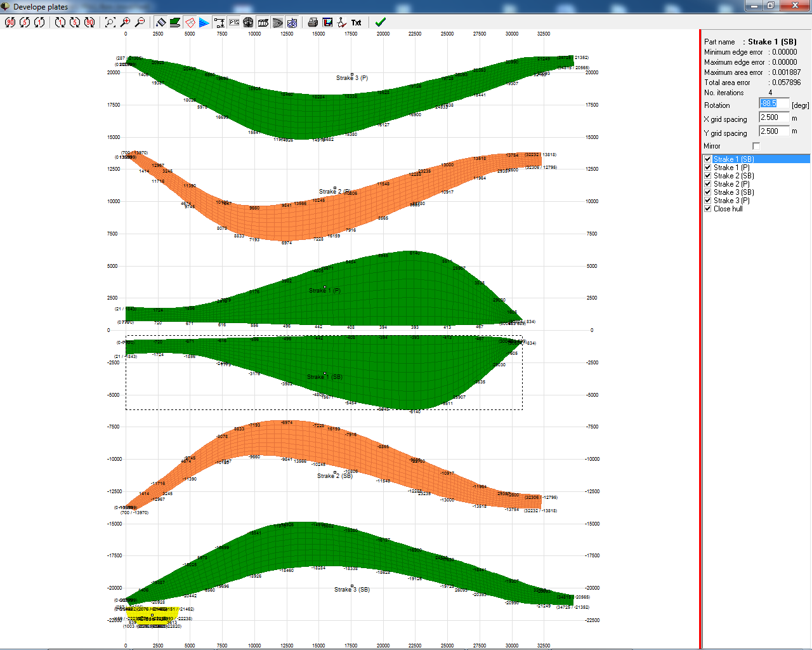Click the zoom out magnifier icon

(x=140, y=22)
